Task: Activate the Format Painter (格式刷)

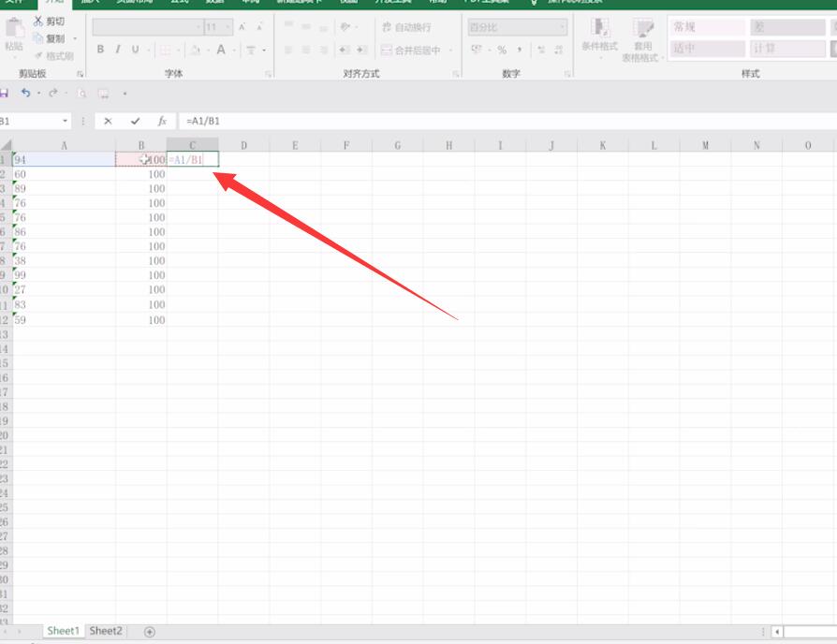Action: pos(54,56)
